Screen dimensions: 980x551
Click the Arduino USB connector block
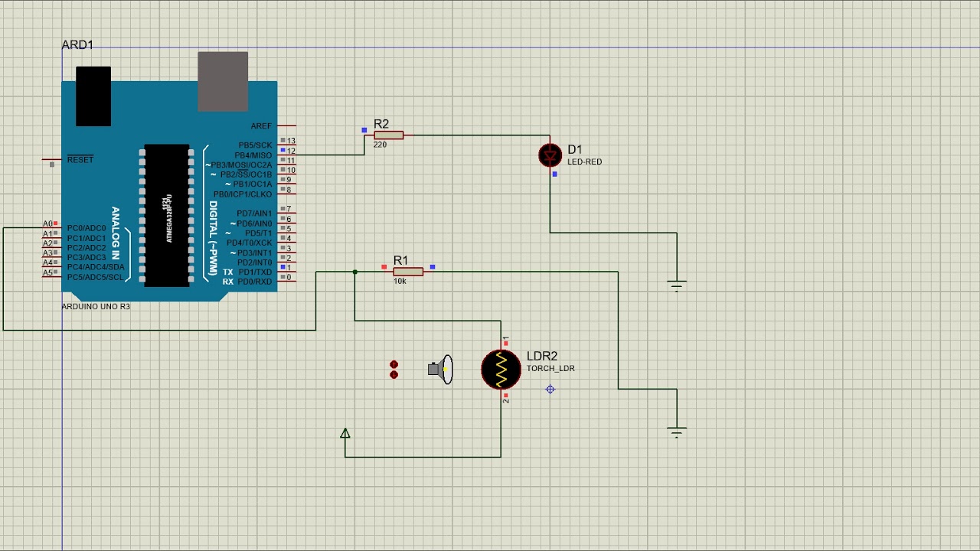click(x=223, y=81)
